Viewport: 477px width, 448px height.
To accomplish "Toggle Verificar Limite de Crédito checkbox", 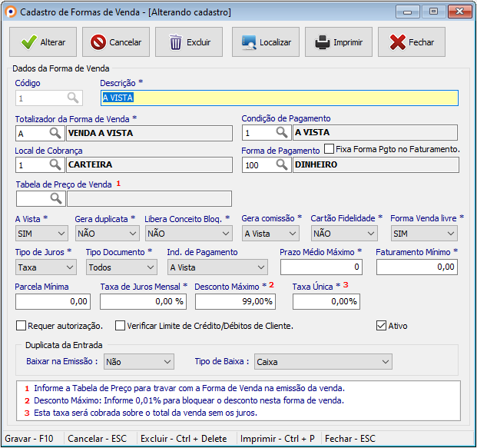I will tap(120, 326).
